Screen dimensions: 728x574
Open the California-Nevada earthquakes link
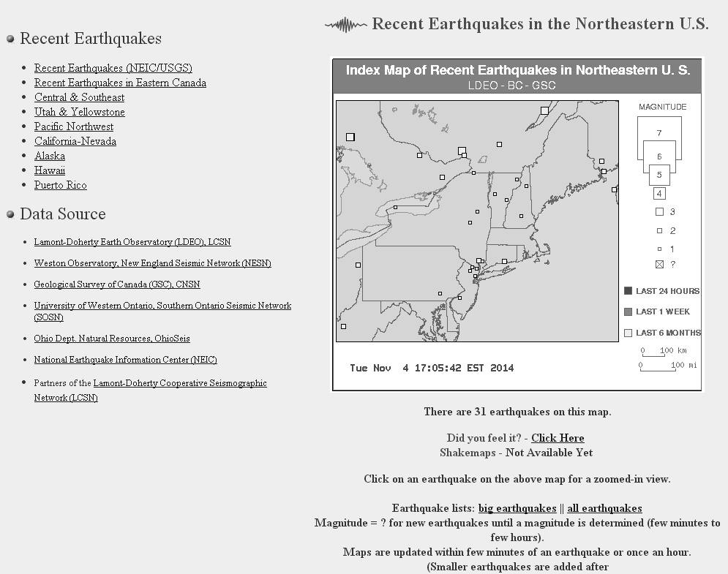[75, 141]
